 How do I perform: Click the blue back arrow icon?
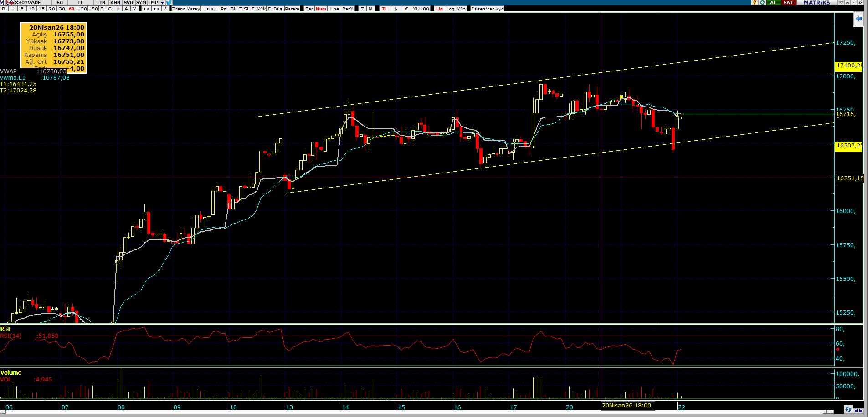(858, 19)
